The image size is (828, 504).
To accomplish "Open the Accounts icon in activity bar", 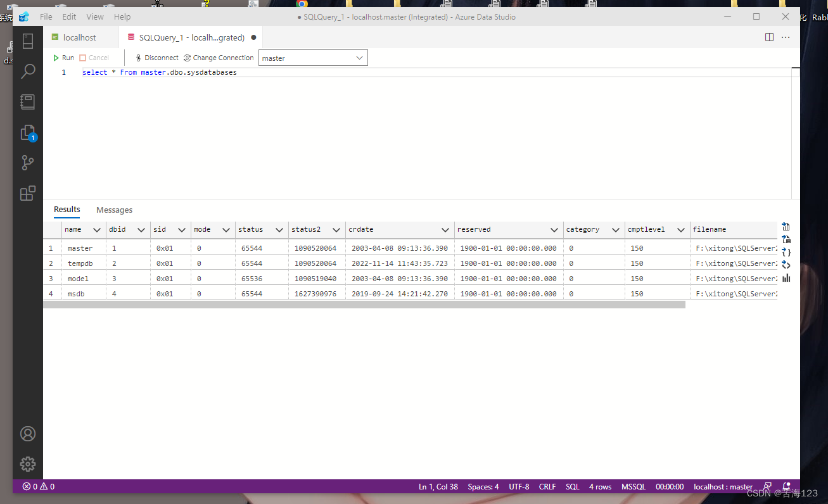I will pos(28,434).
